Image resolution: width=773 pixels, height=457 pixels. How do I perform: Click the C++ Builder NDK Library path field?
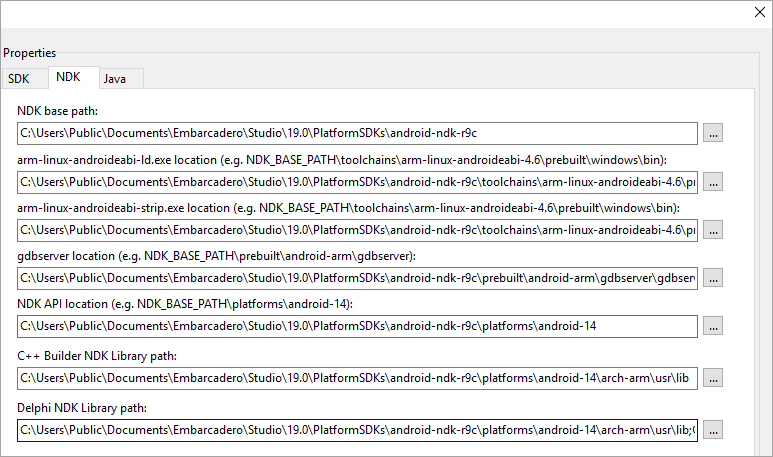[356, 378]
